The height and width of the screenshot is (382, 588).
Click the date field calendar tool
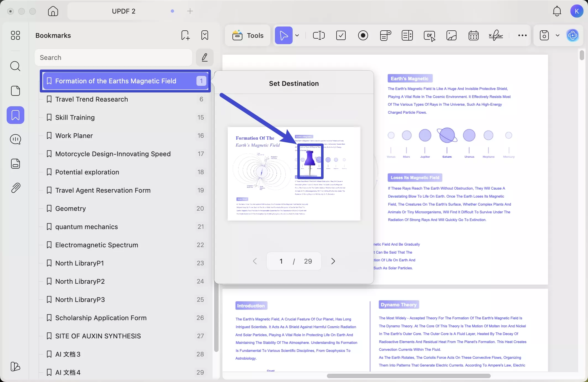(473, 35)
